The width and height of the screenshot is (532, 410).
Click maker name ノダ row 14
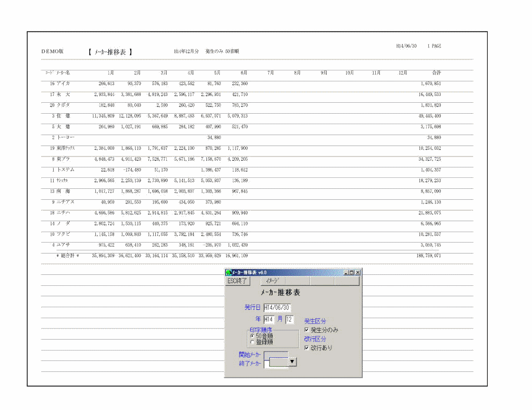[x=63, y=223]
